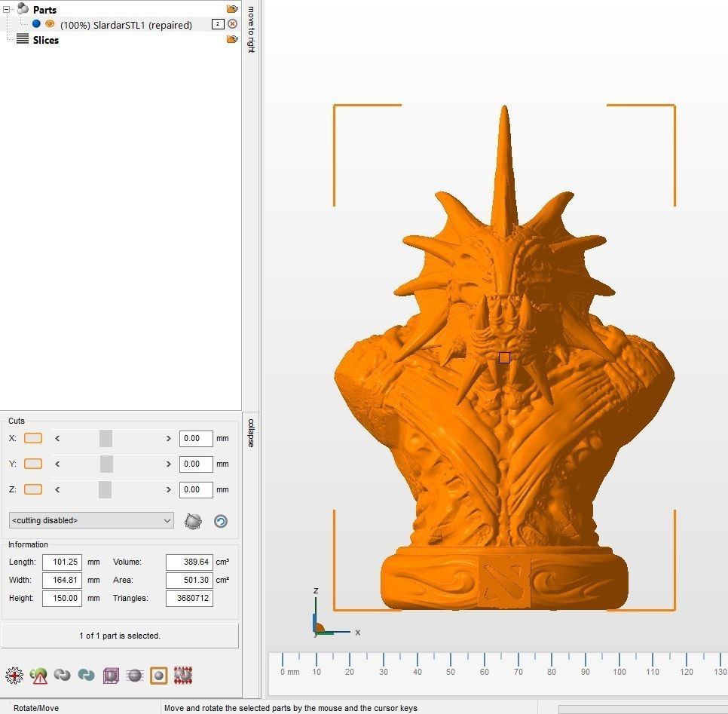This screenshot has width=728, height=714.
Task: Decrease the Y cut with left arrow
Action: coord(57,464)
